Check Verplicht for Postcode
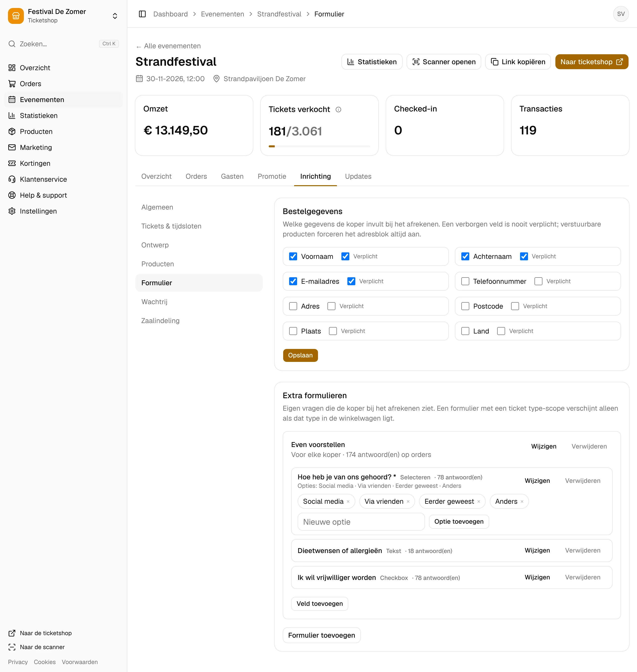The width and height of the screenshot is (637, 672). 515,306
